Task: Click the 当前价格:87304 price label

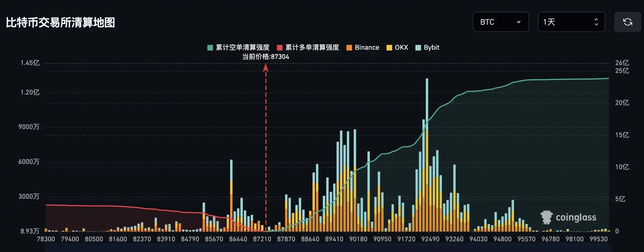Action: pos(265,57)
